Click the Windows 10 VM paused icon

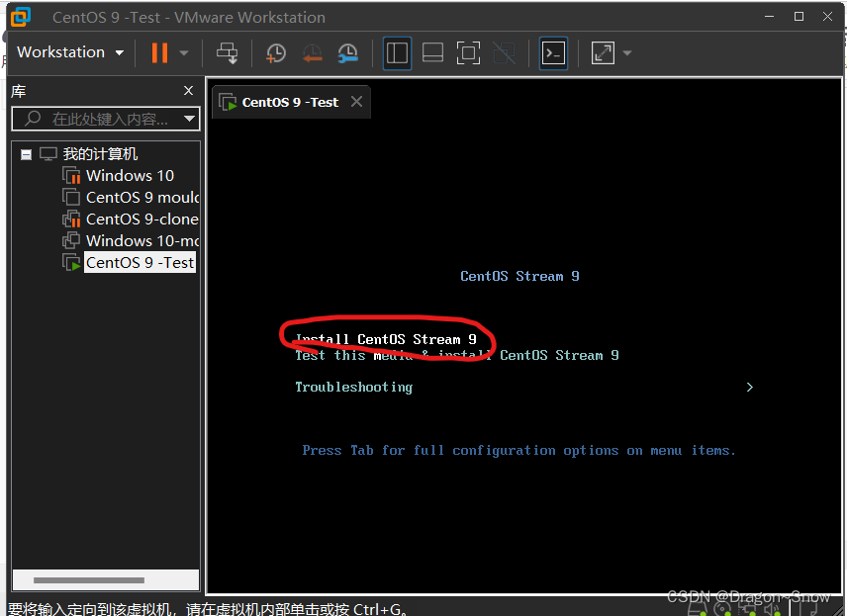click(71, 175)
